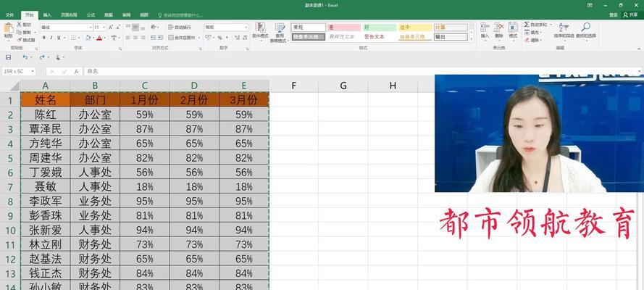Viewport: 644px width, 290px height.
Task: Expand the Merge and Center dropdown arrow
Action: point(199,38)
